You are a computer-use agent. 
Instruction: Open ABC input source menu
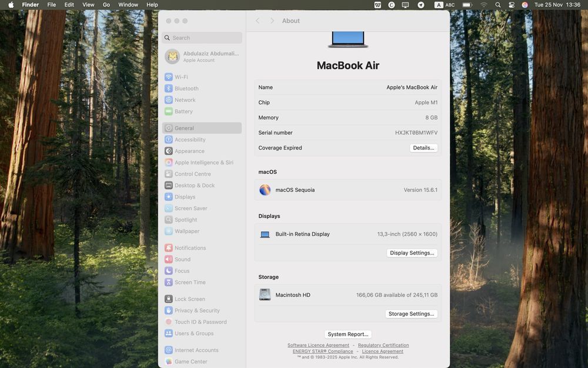tap(445, 5)
